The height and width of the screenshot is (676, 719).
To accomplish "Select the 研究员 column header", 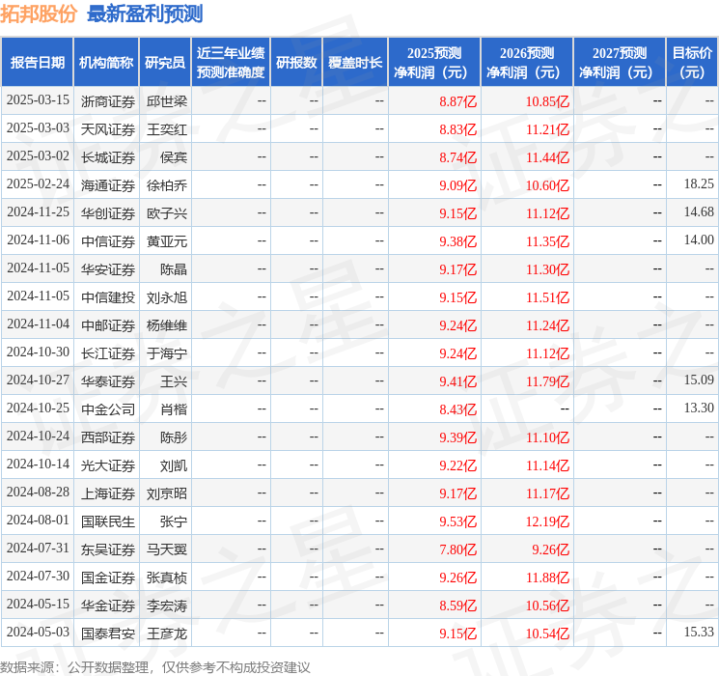I will [165, 62].
